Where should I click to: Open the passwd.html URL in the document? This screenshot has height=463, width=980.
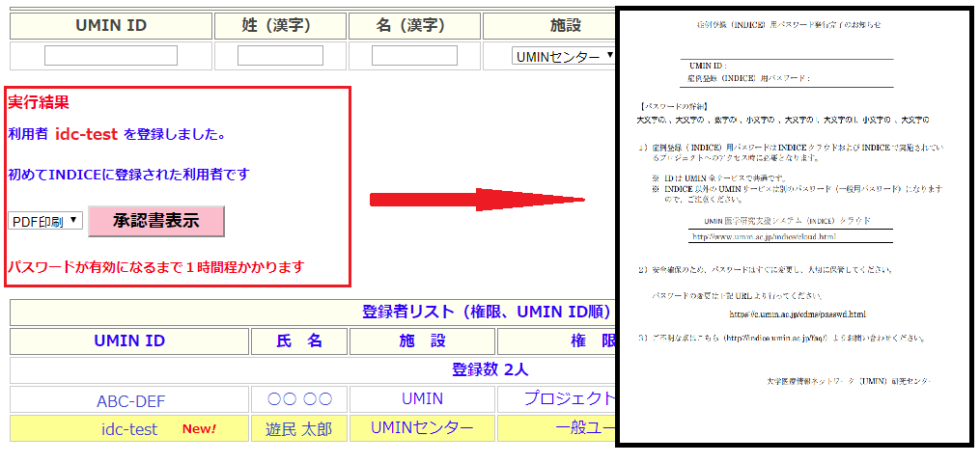pos(797,313)
